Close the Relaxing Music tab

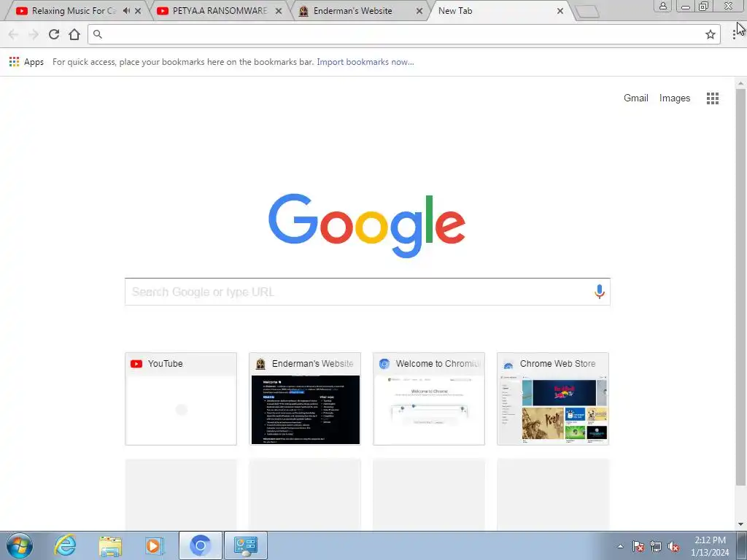(138, 10)
